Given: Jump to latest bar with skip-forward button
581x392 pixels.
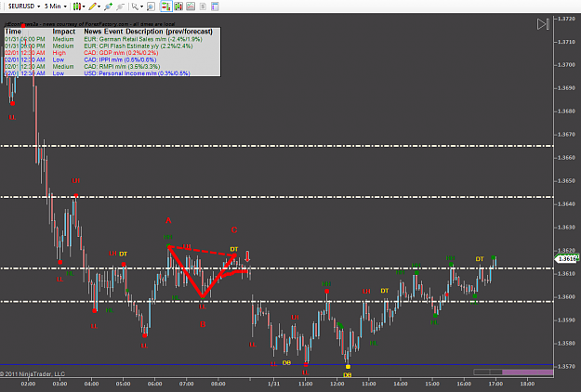Looking at the screenshot, I should point(543,24).
